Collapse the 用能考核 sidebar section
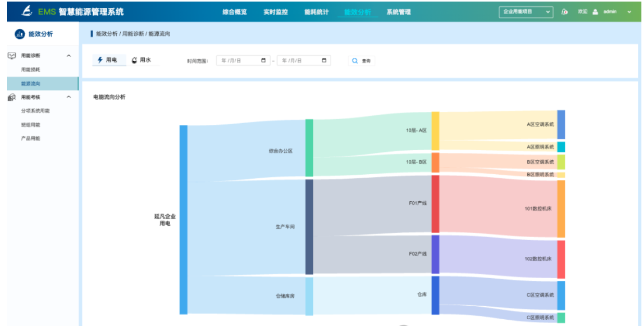 click(69, 97)
